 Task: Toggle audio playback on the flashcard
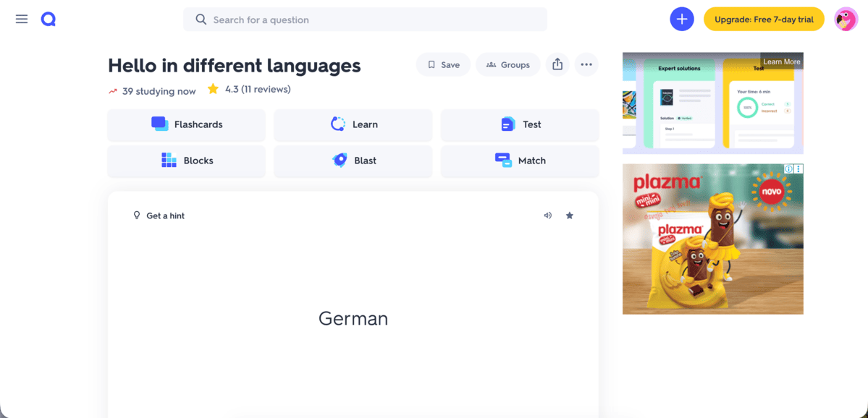(x=547, y=215)
